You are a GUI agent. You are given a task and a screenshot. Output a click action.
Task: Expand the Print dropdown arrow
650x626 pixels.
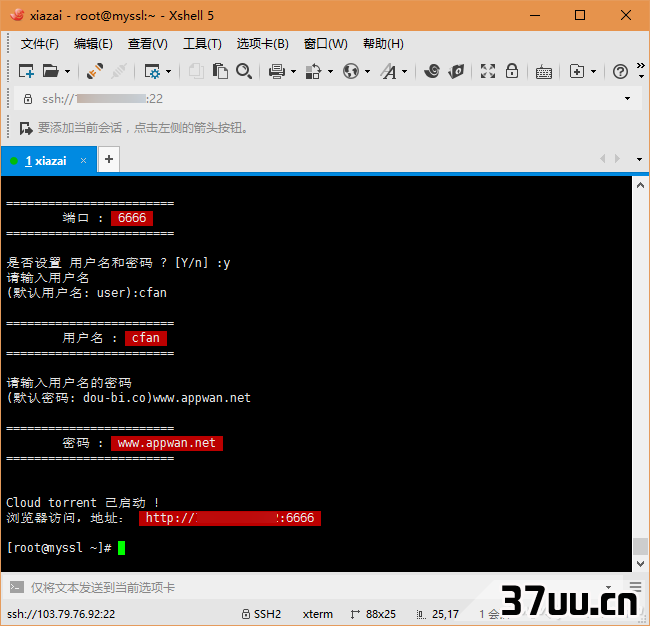293,72
